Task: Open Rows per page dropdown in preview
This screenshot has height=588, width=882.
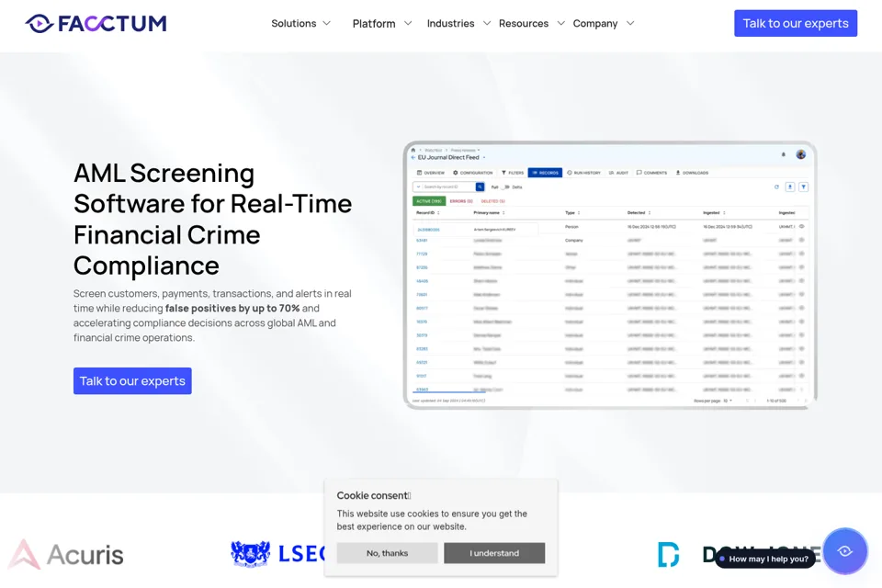Action: [728, 401]
